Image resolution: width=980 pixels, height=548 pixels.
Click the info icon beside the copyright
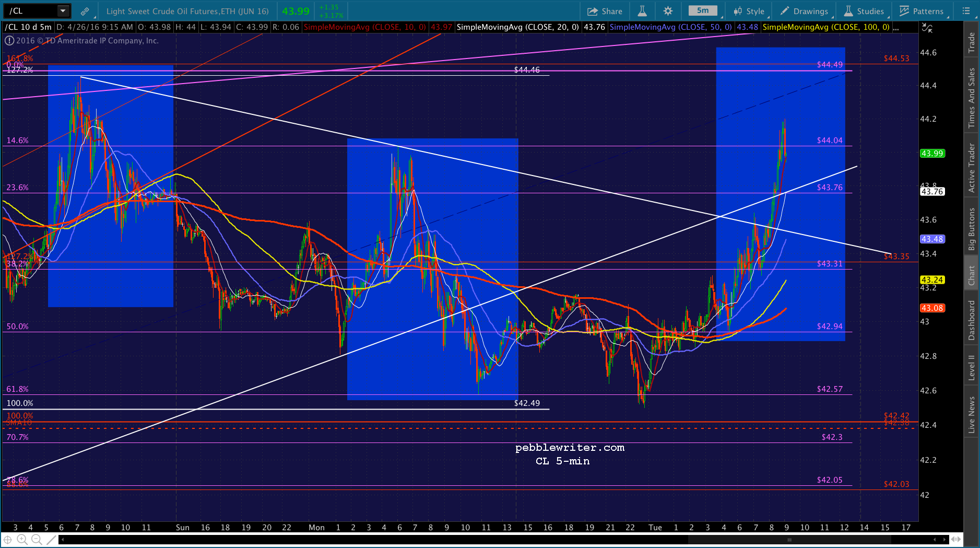click(x=9, y=41)
